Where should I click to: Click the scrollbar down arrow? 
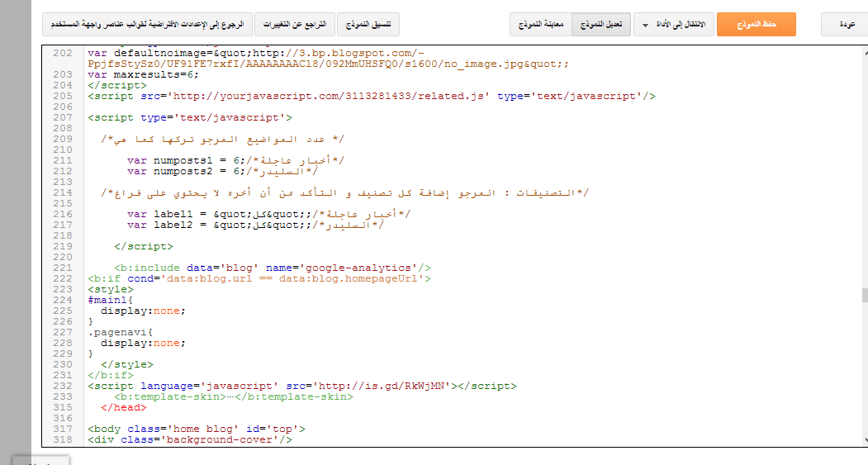(865, 440)
